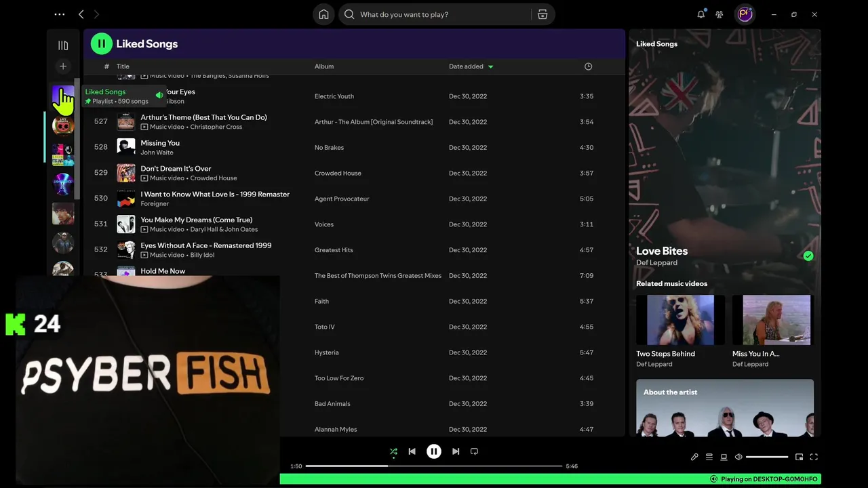Open artist link Crowded House in track row
This screenshot has height=488, width=868.
[x=214, y=178]
